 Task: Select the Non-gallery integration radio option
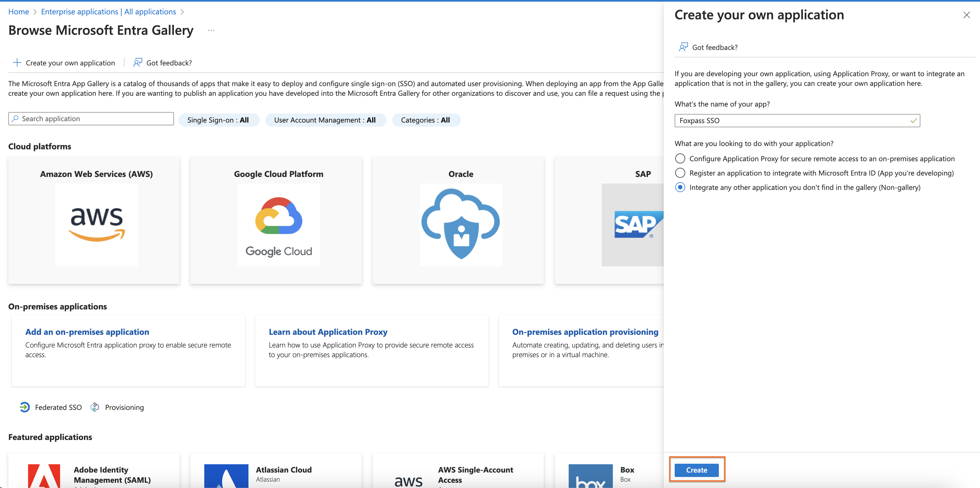(x=680, y=187)
